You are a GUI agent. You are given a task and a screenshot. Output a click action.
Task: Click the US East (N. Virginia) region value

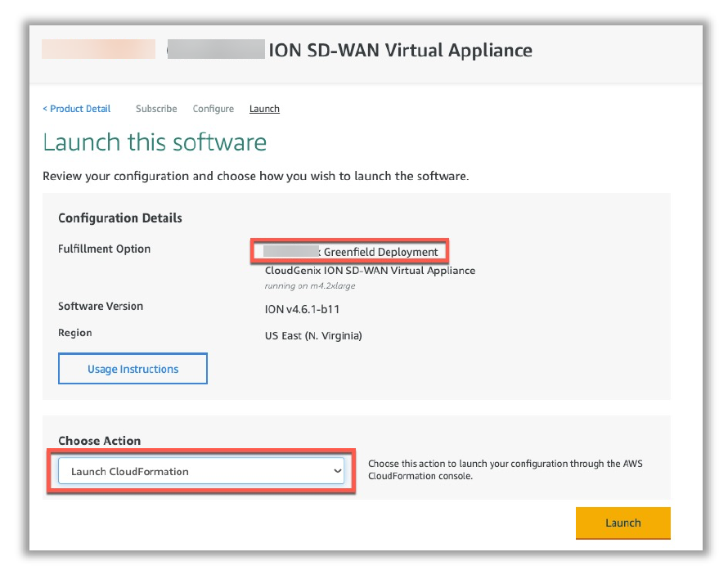coord(313,335)
